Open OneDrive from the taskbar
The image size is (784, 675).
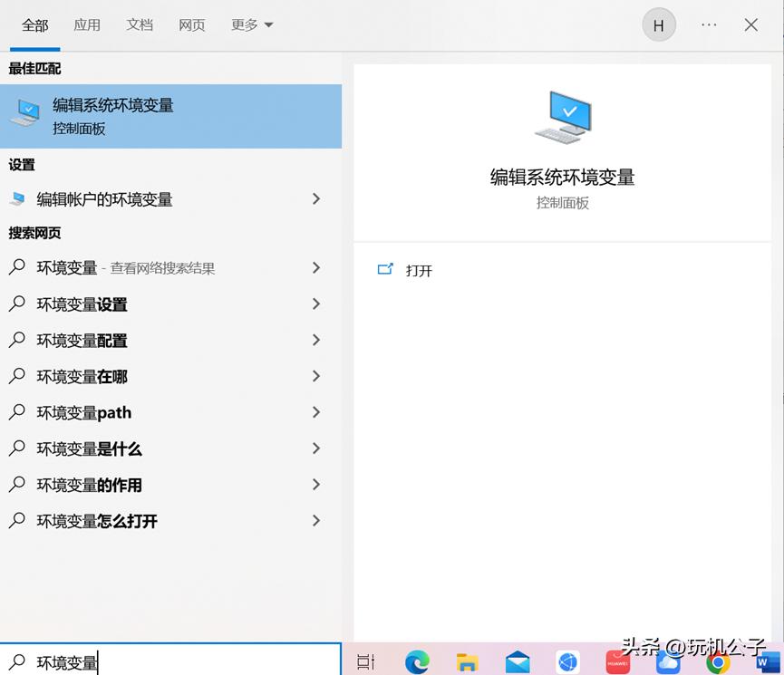click(668, 662)
